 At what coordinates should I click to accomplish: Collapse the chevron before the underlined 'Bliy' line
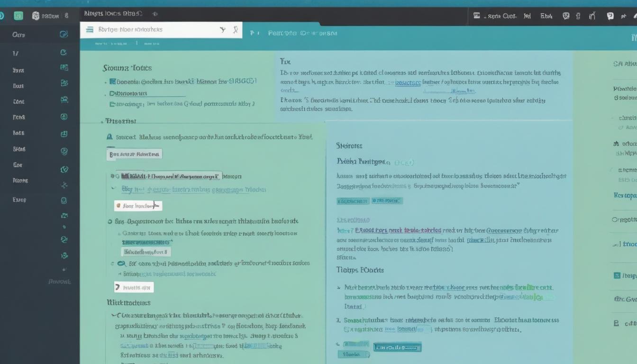click(113, 188)
